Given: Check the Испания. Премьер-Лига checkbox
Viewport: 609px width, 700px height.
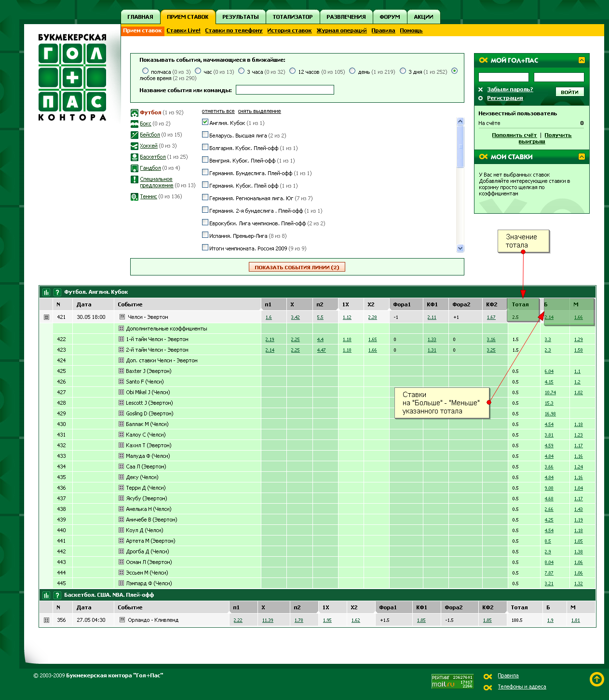Looking at the screenshot, I should [205, 235].
